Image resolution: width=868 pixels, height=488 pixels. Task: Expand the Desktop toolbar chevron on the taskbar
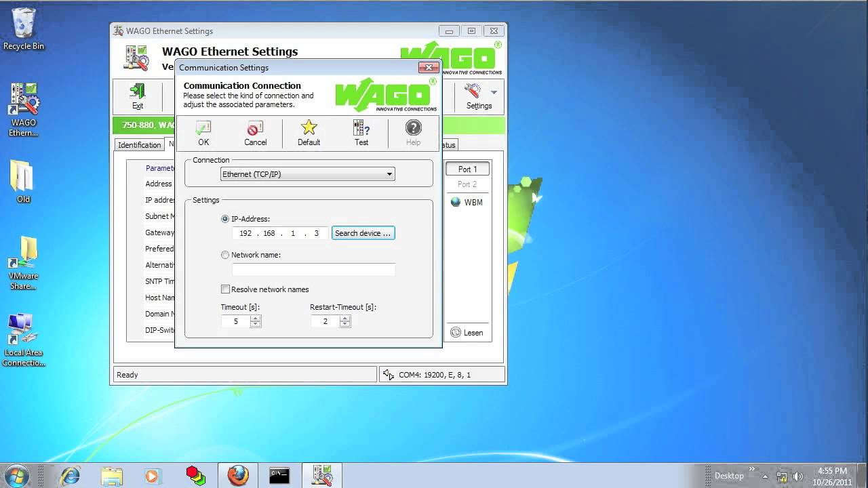[752, 469]
